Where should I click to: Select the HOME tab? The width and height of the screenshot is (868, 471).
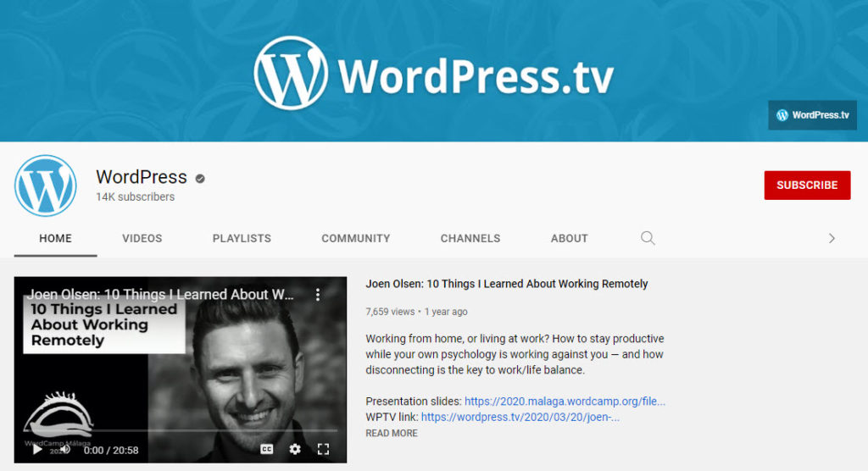(x=55, y=238)
